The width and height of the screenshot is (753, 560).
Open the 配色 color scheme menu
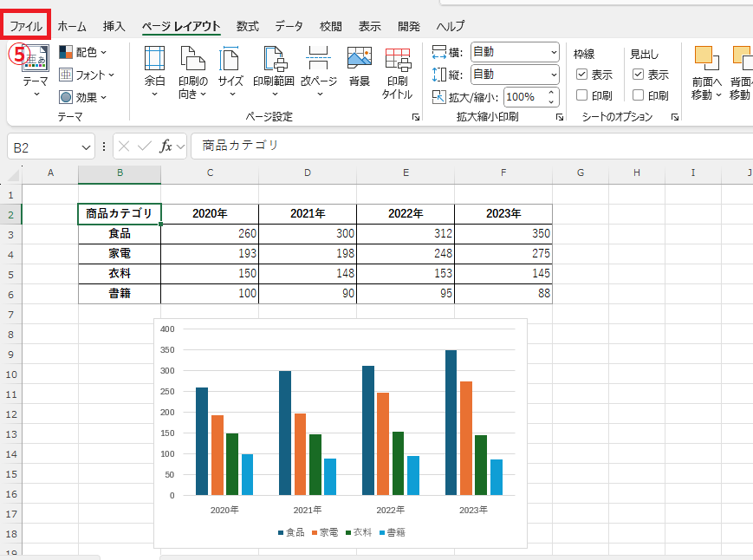coord(82,52)
